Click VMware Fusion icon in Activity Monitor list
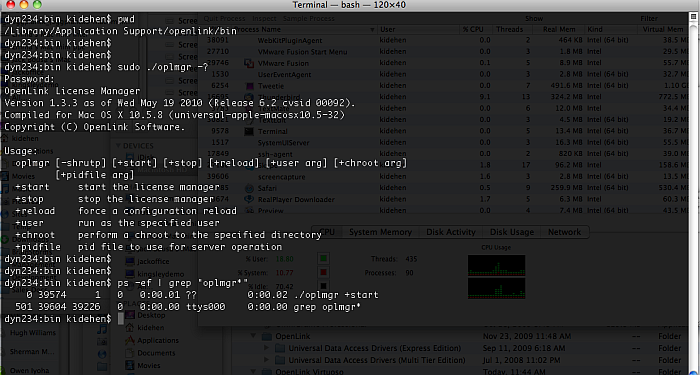 250,63
